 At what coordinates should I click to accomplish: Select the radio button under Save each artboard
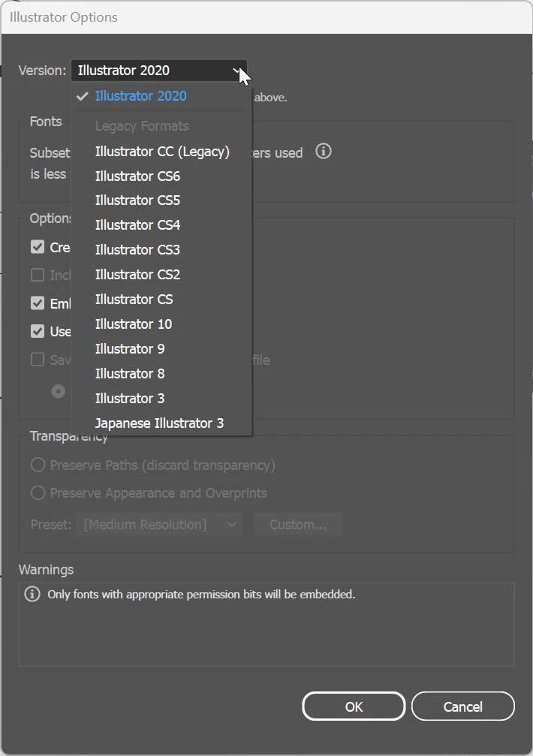pyautogui.click(x=59, y=391)
